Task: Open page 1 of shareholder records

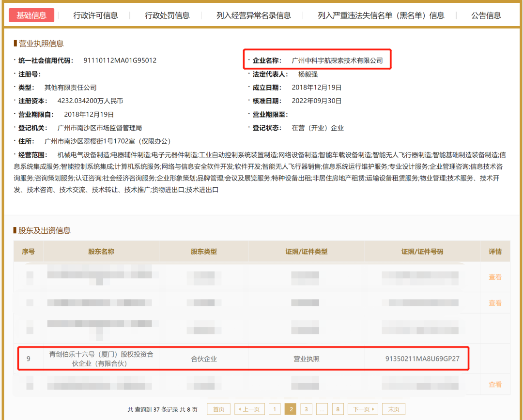Action: [275, 409]
